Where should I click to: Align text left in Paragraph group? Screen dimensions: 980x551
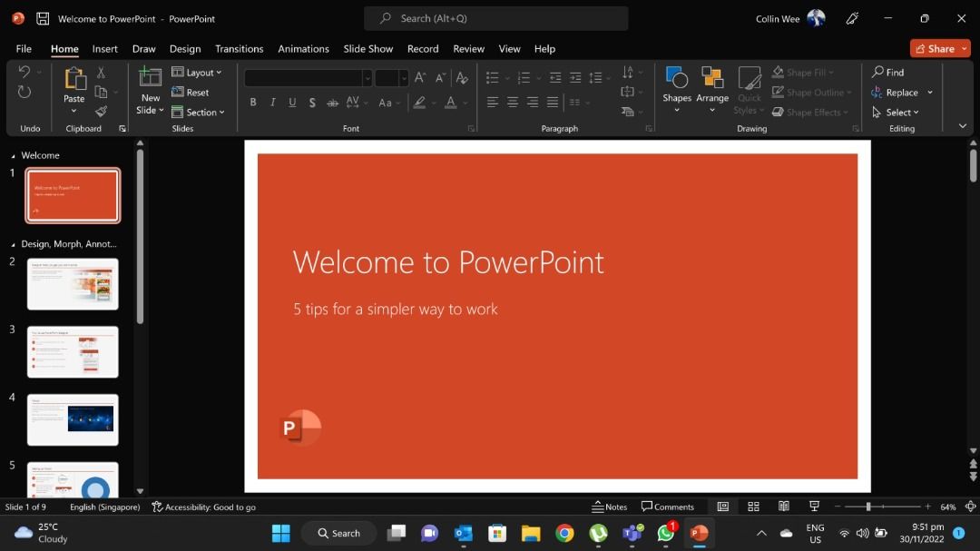click(x=493, y=102)
